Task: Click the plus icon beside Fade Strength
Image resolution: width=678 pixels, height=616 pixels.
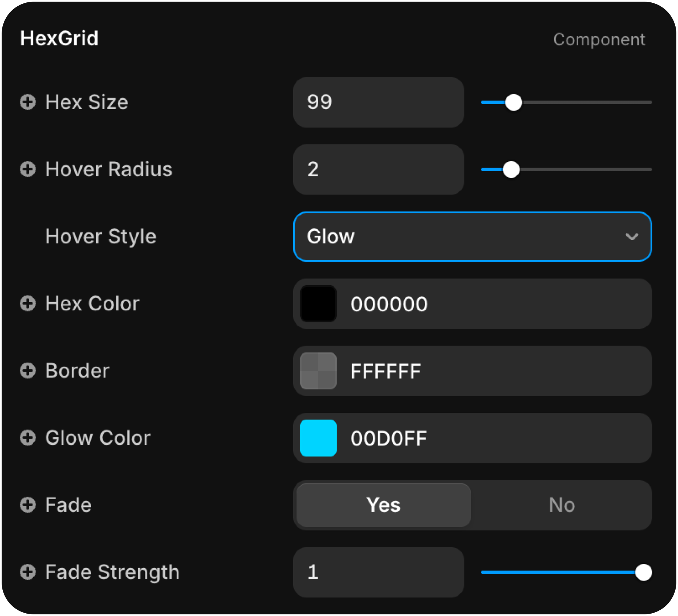Action: click(27, 572)
